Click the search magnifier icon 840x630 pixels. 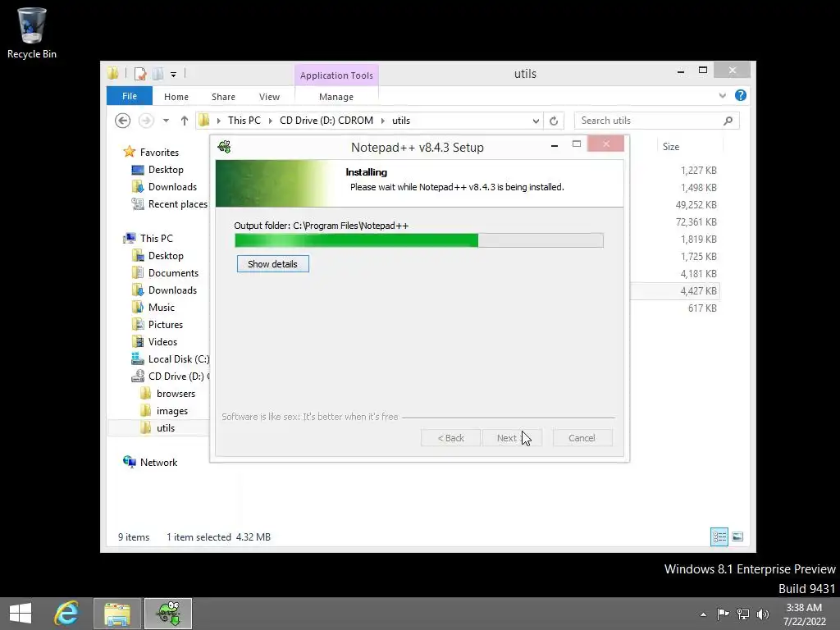(728, 121)
